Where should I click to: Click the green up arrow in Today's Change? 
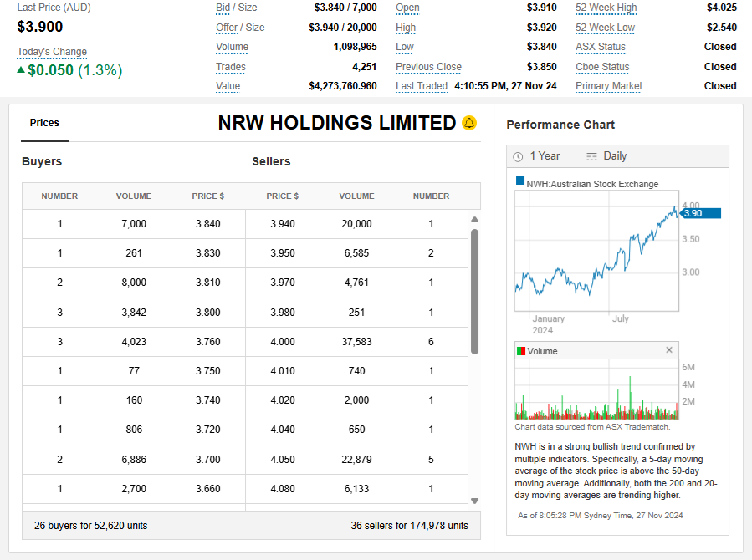pyautogui.click(x=21, y=70)
